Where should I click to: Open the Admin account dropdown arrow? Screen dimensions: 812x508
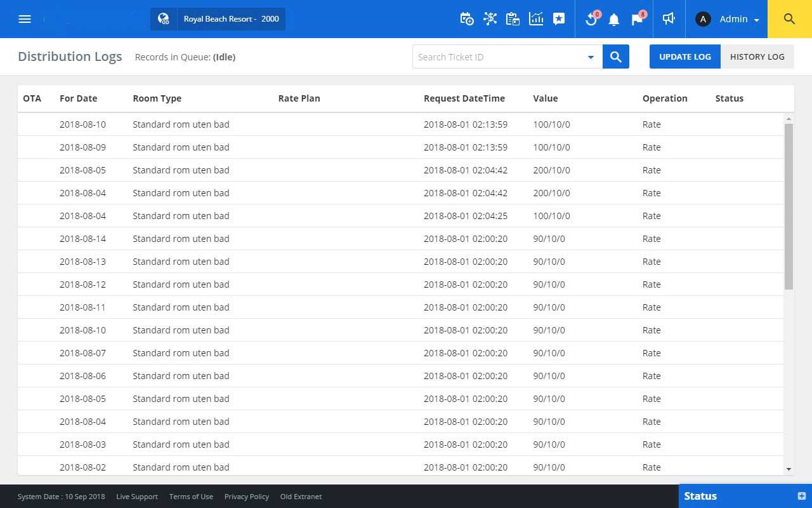[757, 20]
